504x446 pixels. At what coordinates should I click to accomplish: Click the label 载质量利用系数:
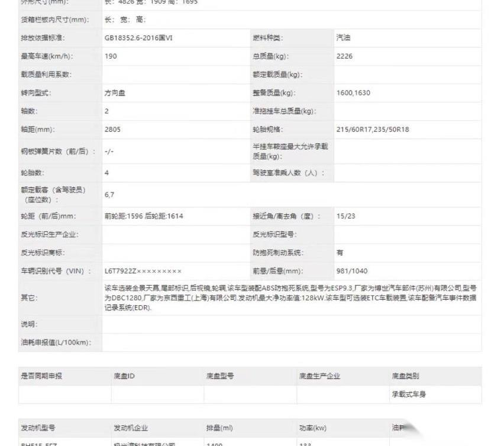(46, 75)
